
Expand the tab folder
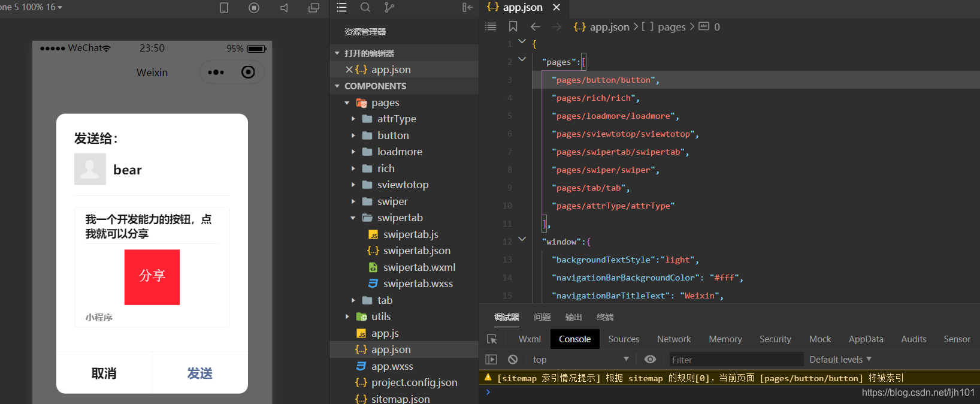353,300
